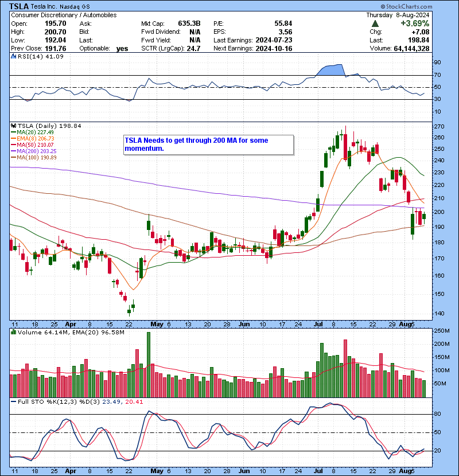This screenshot has height=476, width=459.
Task: Click the 140 price axis label
Action: click(x=440, y=313)
